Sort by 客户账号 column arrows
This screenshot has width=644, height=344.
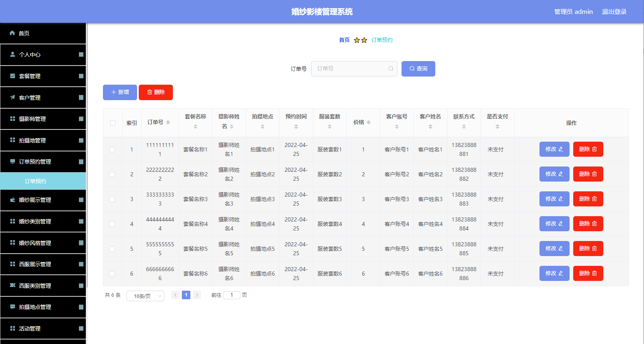coord(397,127)
